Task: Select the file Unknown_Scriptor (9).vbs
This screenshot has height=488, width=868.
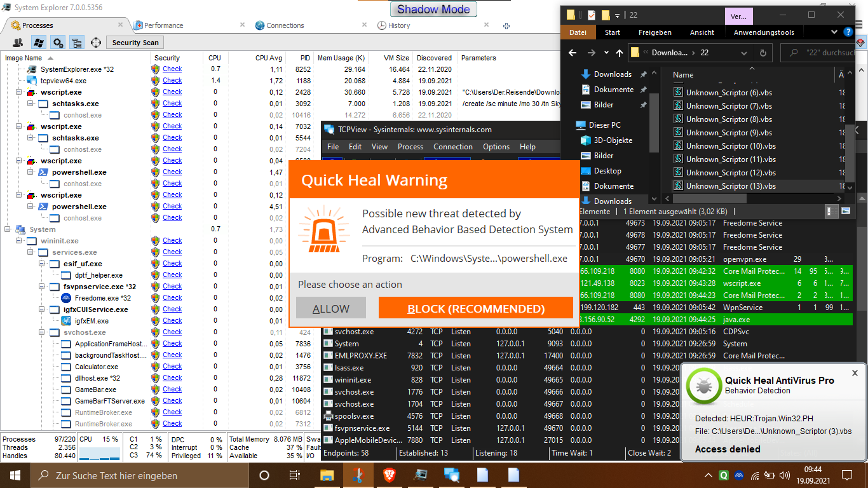Action: [x=729, y=133]
